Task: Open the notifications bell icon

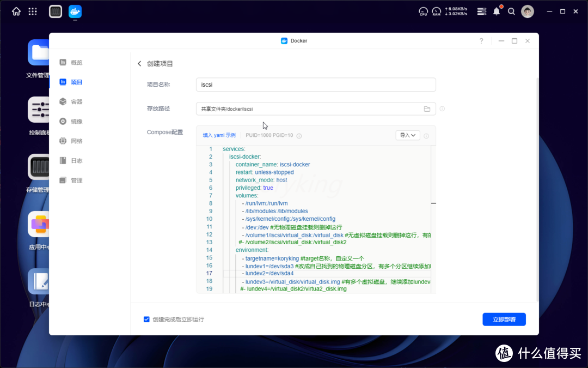Action: coord(497,11)
